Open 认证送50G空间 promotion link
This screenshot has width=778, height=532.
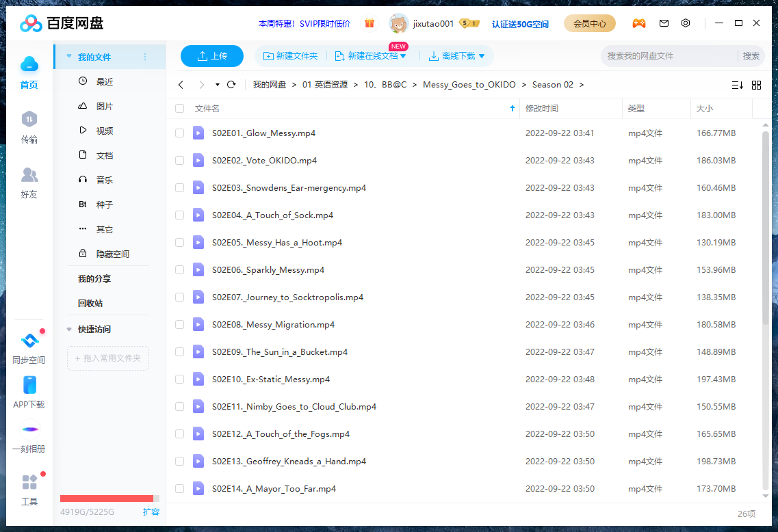point(520,24)
